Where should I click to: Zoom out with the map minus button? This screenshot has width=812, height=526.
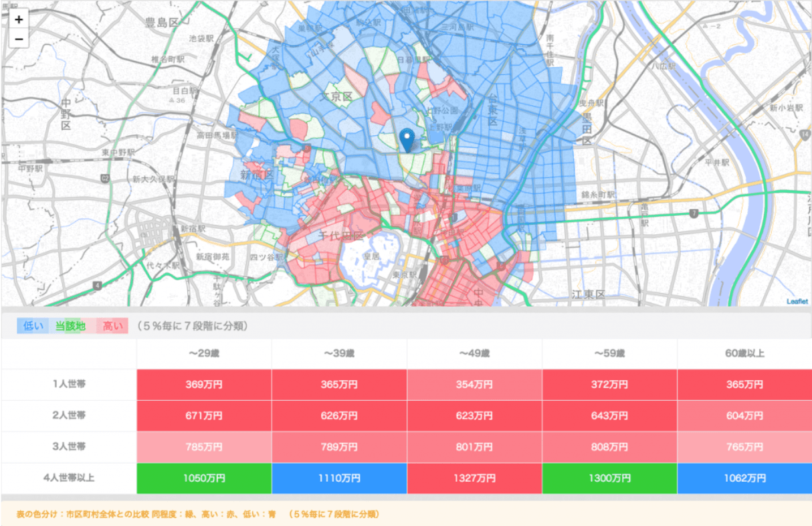[19, 39]
